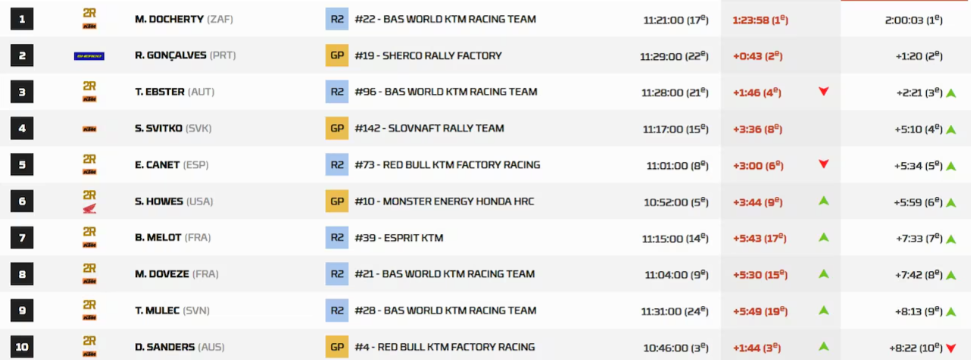Image resolution: width=971 pixels, height=360 pixels.
Task: Click team '#39 - ESPRIT KTM'
Action: pyautogui.click(x=399, y=238)
